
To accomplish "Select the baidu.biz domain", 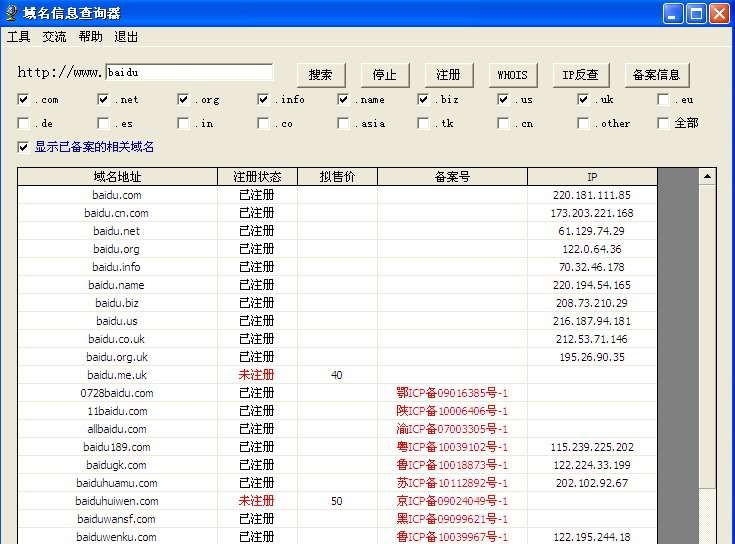I will [117, 303].
